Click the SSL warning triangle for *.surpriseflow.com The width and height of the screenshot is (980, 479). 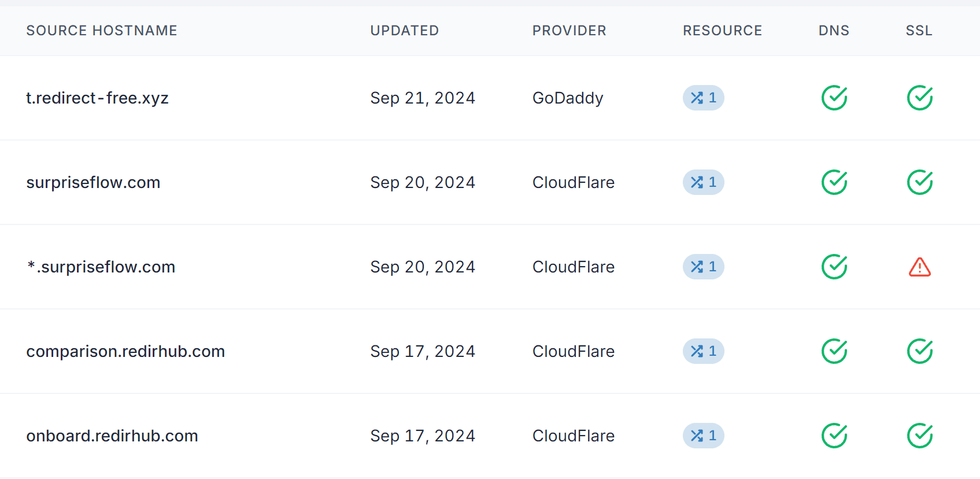click(x=919, y=267)
